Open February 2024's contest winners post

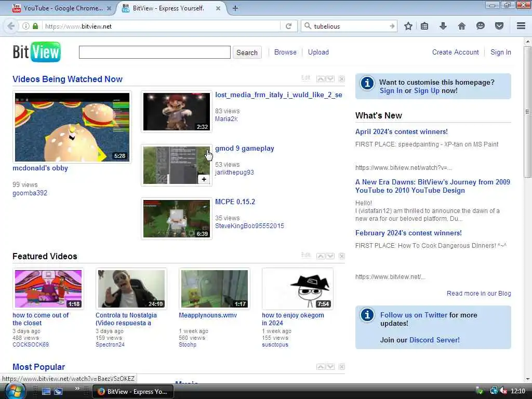(408, 233)
